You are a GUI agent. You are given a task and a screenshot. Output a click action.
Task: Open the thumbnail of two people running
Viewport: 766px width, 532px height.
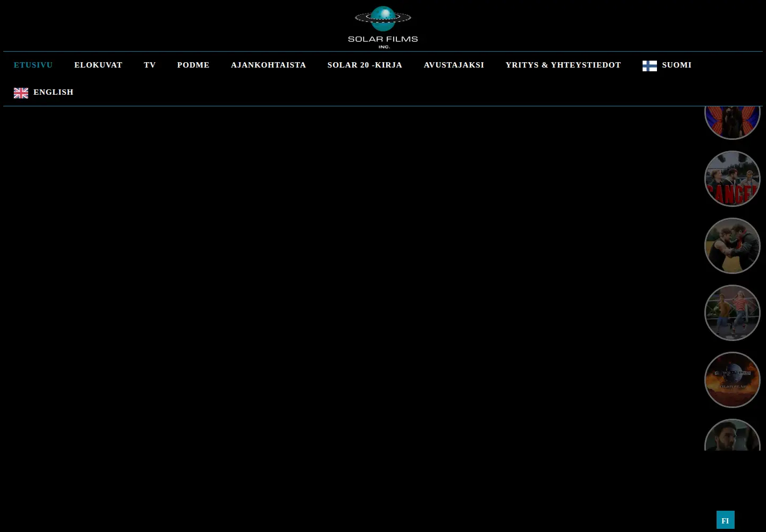[x=732, y=313]
